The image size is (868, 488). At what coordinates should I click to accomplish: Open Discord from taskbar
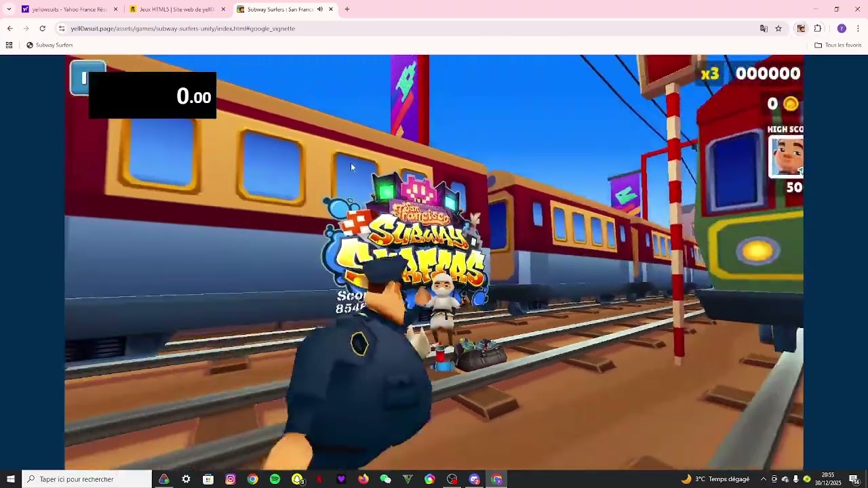[474, 479]
